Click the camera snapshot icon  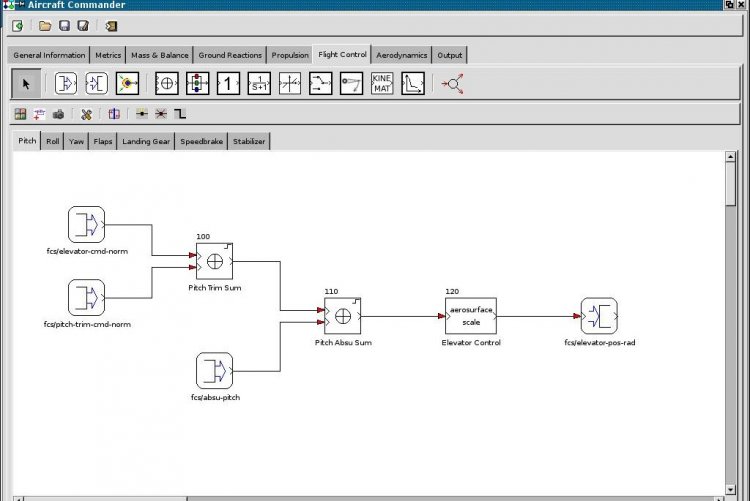click(59, 114)
